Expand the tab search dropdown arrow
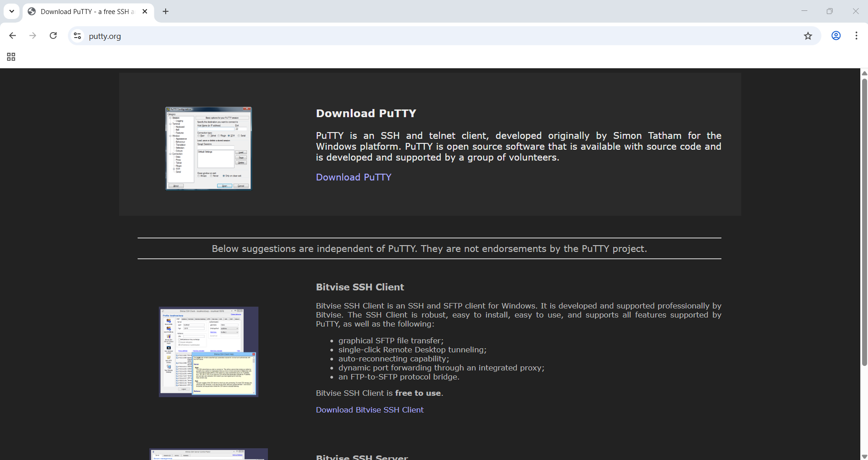This screenshot has width=868, height=460. [x=12, y=11]
